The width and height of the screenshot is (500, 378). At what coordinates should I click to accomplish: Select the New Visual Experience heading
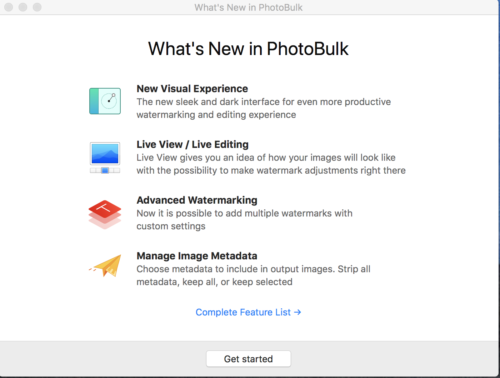click(192, 89)
